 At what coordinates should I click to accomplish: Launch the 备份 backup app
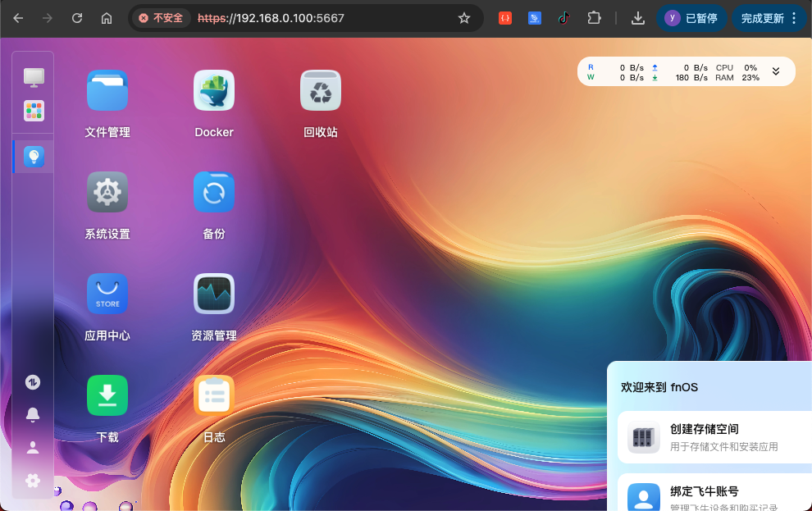pos(214,192)
